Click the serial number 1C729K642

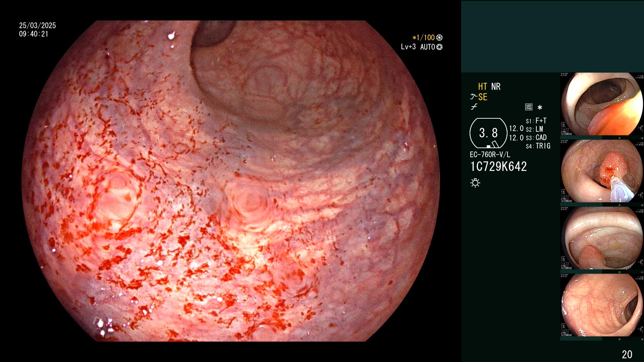coord(498,167)
